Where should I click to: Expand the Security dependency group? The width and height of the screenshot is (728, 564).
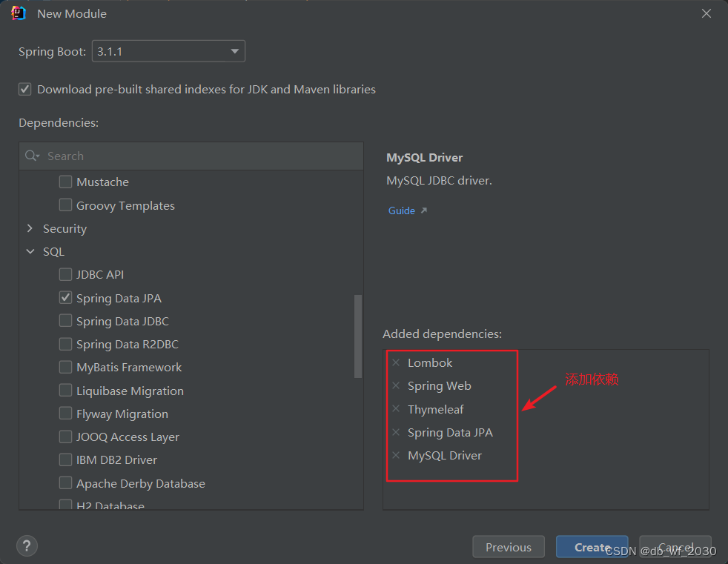[30, 228]
